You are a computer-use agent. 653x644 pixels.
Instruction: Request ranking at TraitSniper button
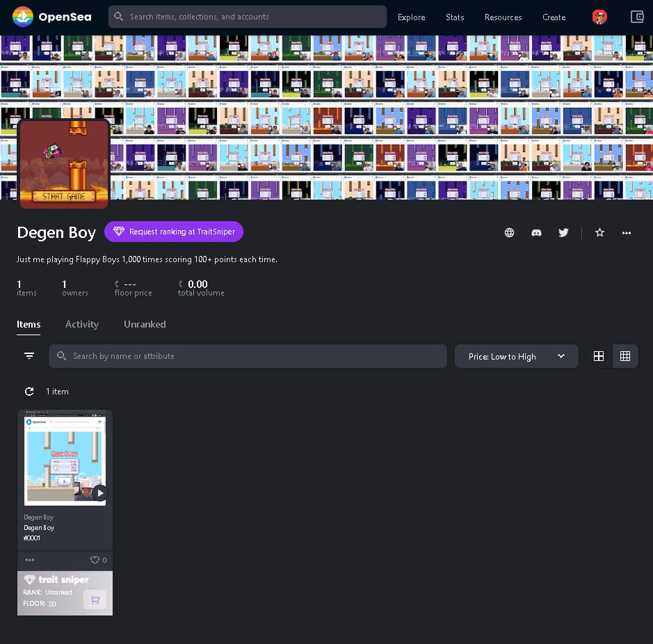[x=174, y=232]
